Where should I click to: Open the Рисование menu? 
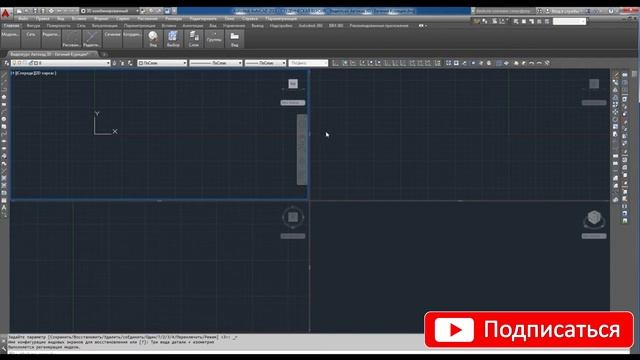click(147, 19)
